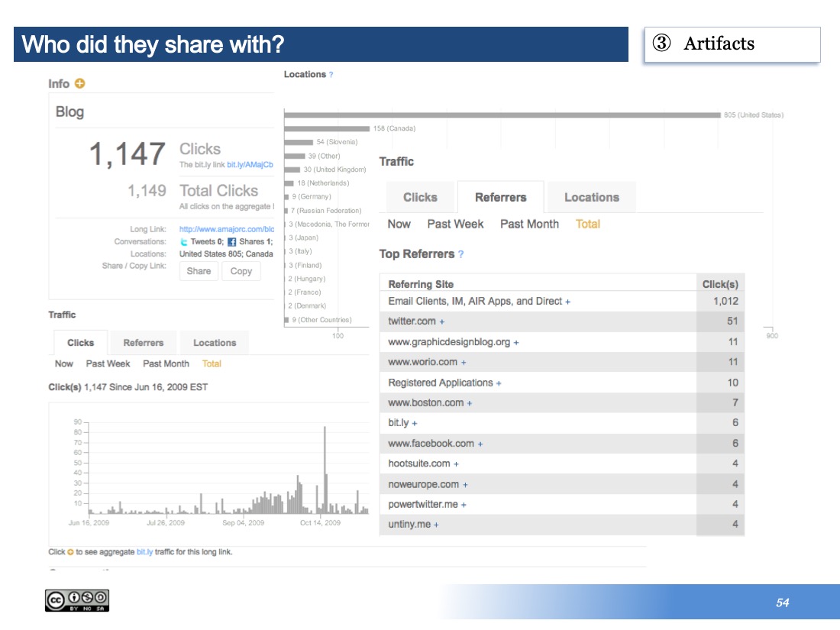Select the Referrers tab above Top Referrers

point(500,197)
